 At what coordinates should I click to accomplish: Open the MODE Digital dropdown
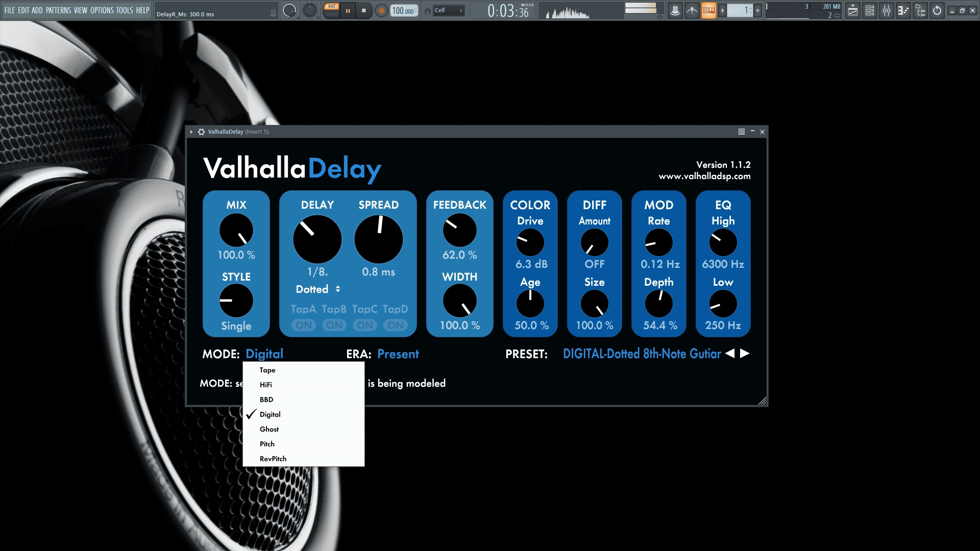tap(264, 354)
